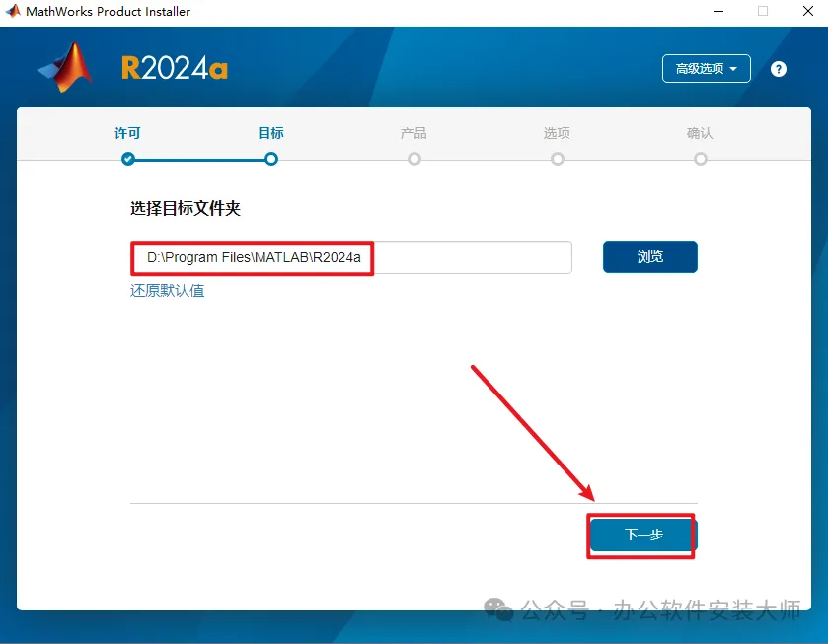Click the 产品 step circle marker
Screen dimensions: 828x644
(414, 159)
